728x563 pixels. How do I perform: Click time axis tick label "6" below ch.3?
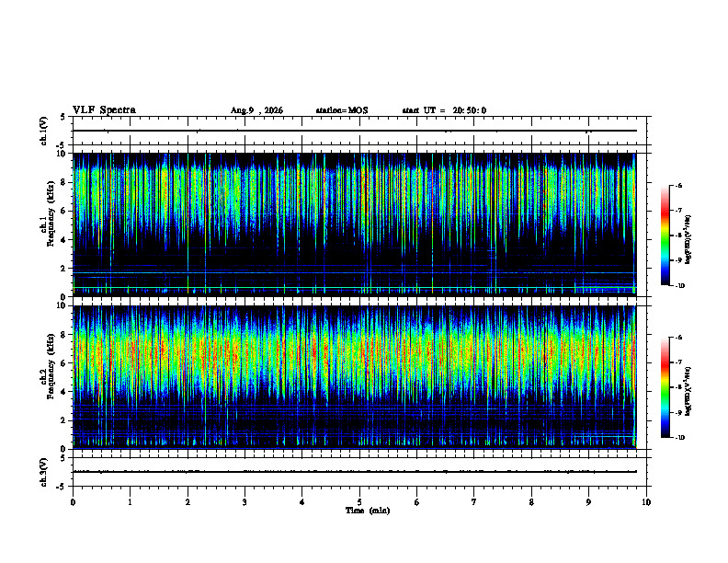(x=417, y=502)
